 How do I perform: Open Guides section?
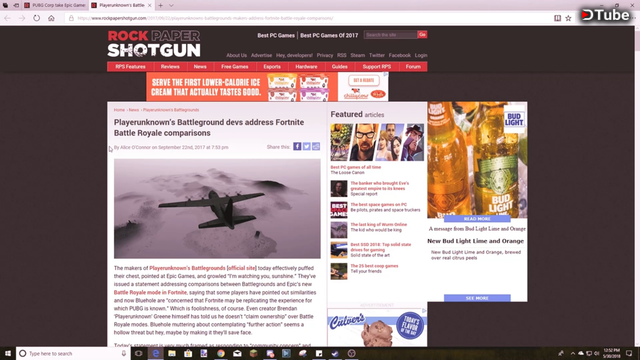click(340, 67)
